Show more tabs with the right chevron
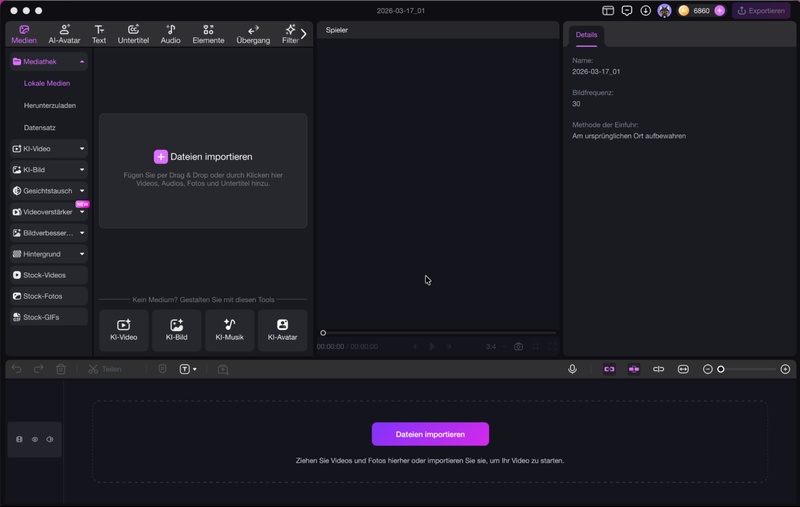Viewport: 800px width, 507px height. 304,34
